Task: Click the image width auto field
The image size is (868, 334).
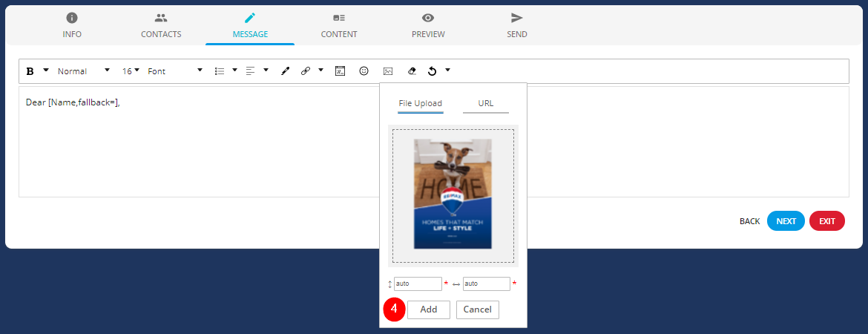Action: click(487, 284)
